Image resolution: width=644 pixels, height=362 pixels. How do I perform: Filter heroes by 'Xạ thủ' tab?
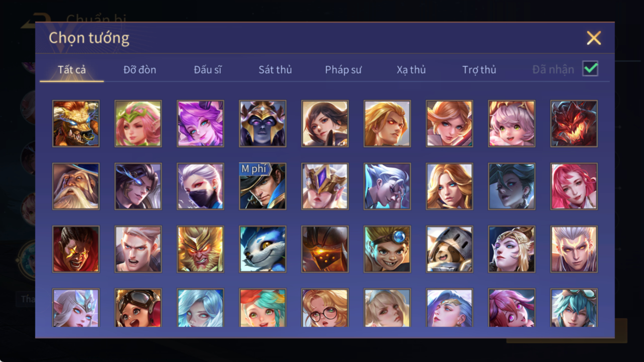tap(411, 70)
